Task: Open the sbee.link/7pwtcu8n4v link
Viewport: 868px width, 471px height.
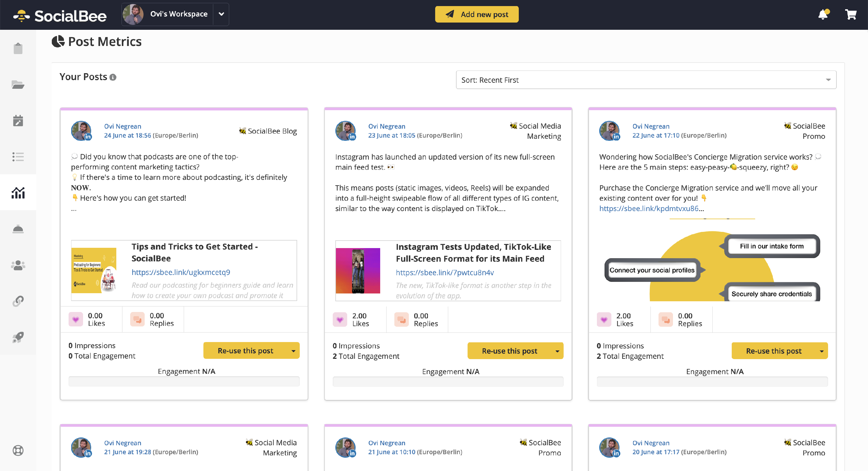Action: coord(445,272)
